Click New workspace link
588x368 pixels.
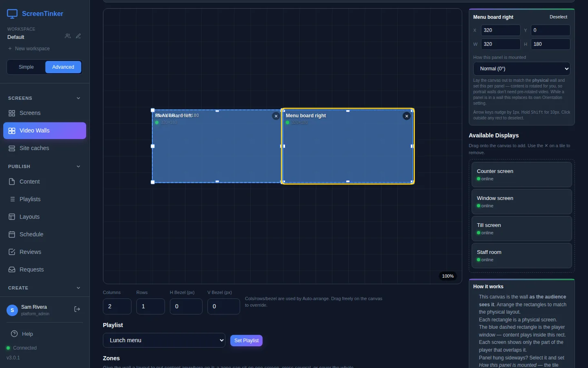tap(29, 49)
